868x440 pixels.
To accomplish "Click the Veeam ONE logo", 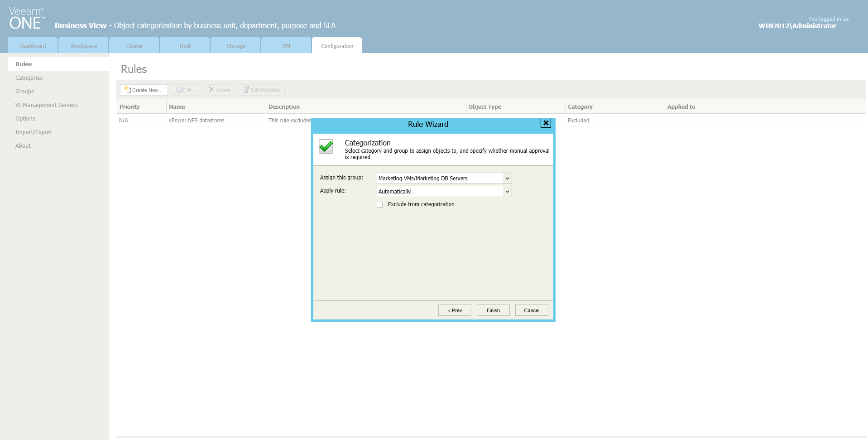I will click(26, 17).
